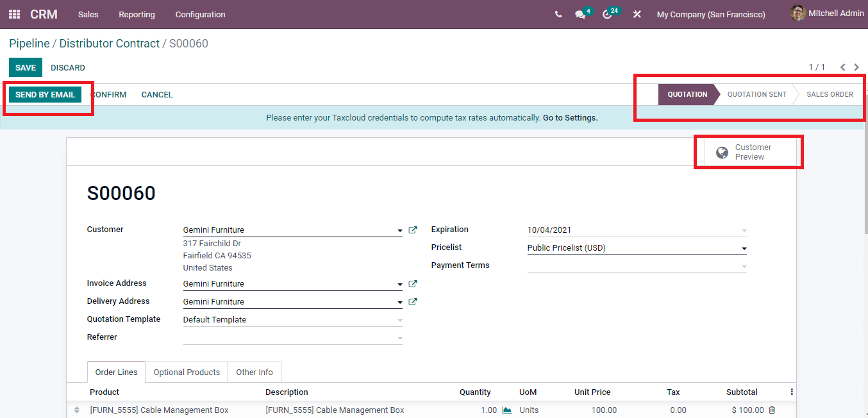
Task: Expand the Invoice Address dropdown
Action: point(399,284)
